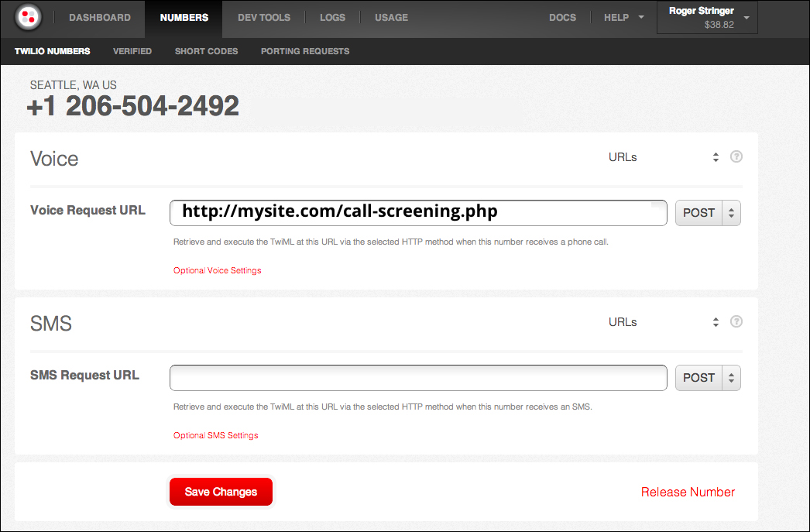Click the Release Number link
This screenshot has width=810, height=532.
pyautogui.click(x=688, y=493)
